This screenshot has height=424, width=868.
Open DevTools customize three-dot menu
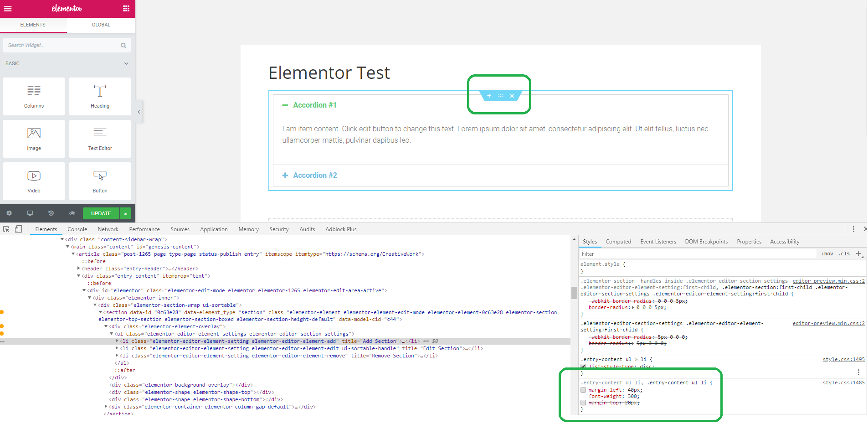853,229
